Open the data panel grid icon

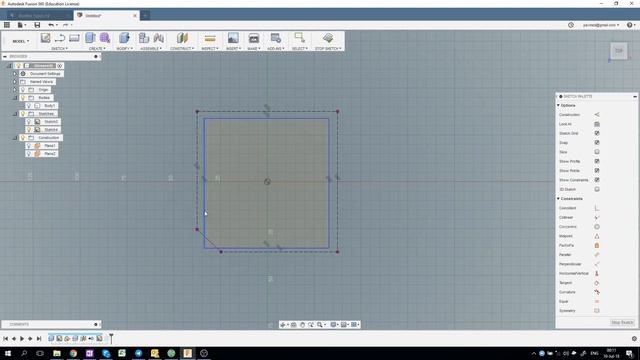pyautogui.click(x=7, y=25)
